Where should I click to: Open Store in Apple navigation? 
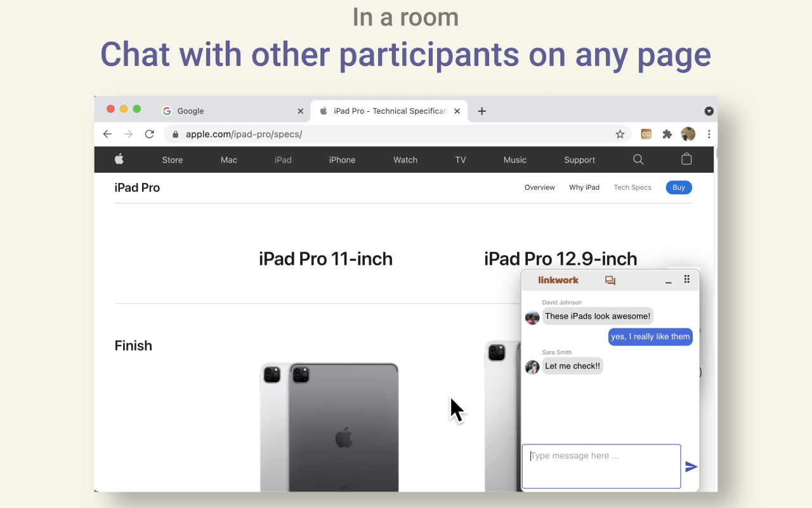[173, 160]
